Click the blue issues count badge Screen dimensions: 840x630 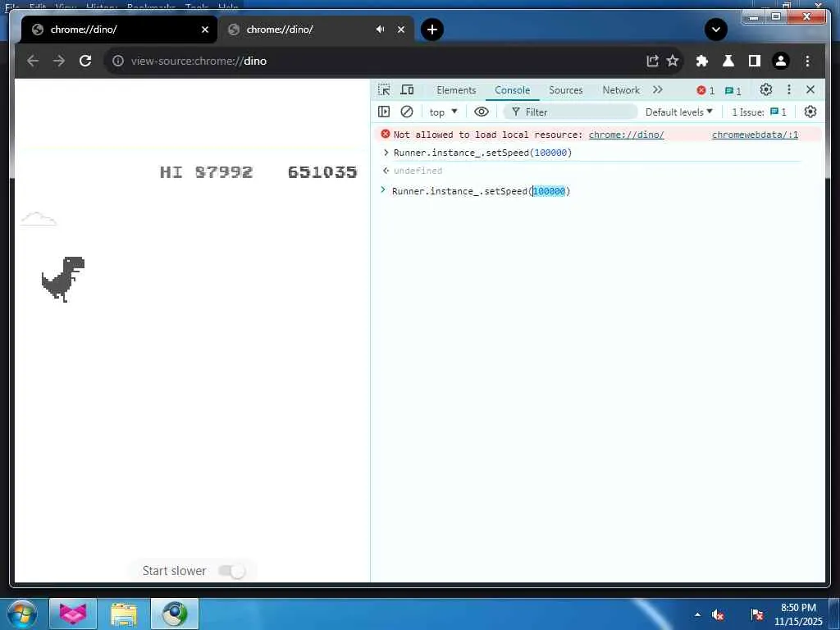(733, 90)
